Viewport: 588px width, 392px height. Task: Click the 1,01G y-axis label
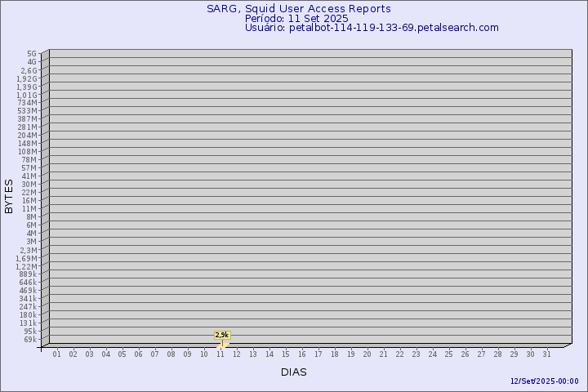point(27,95)
